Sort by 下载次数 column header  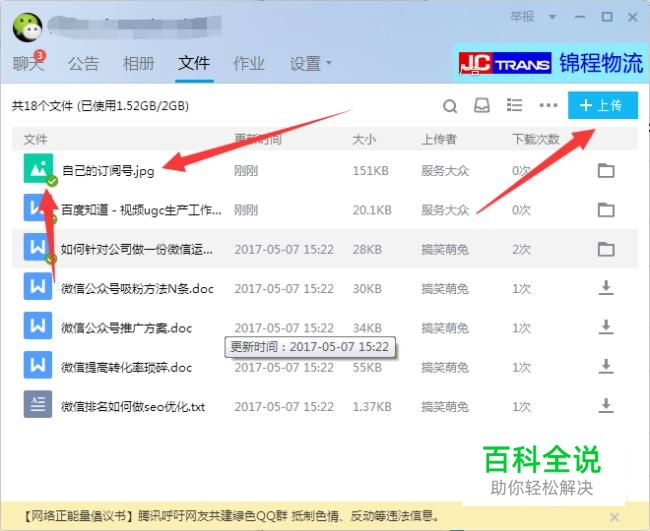coord(536,139)
